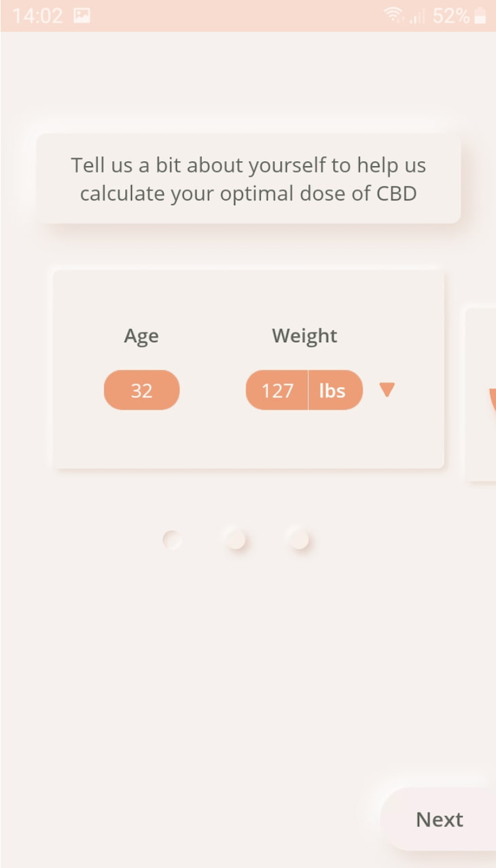This screenshot has width=496, height=868.
Task: Tap the 14:02 clock in status bar
Action: [x=37, y=16]
